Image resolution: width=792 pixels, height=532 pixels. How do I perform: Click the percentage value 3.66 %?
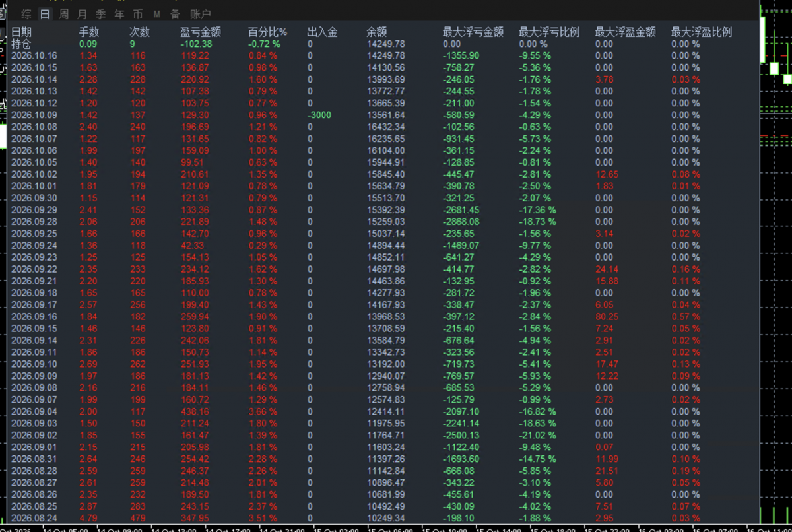tap(263, 412)
